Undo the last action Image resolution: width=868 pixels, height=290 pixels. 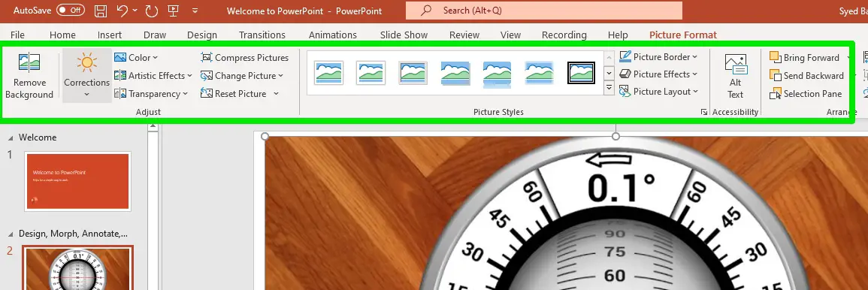(122, 11)
